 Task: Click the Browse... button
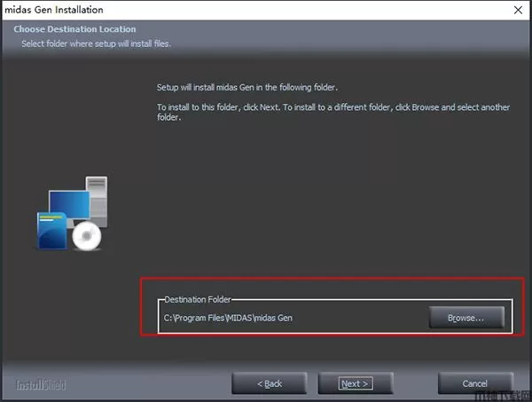(x=466, y=318)
